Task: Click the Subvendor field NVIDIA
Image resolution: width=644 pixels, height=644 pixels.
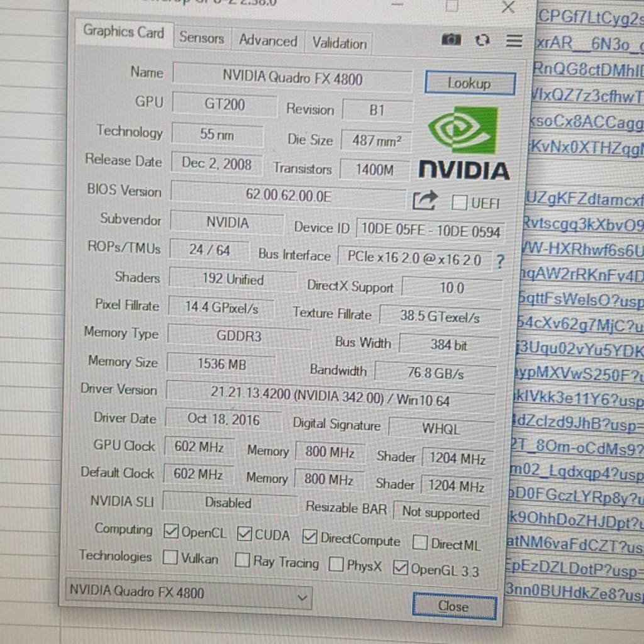Action: pyautogui.click(x=227, y=222)
